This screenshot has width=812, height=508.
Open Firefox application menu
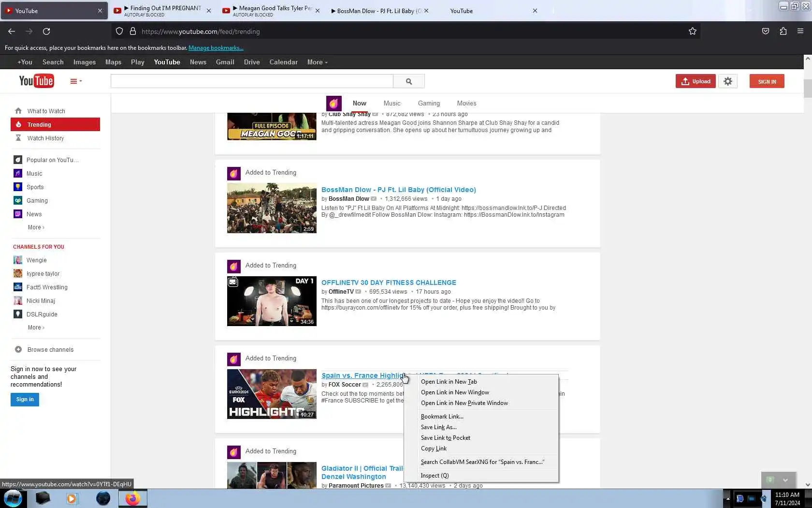click(x=800, y=31)
